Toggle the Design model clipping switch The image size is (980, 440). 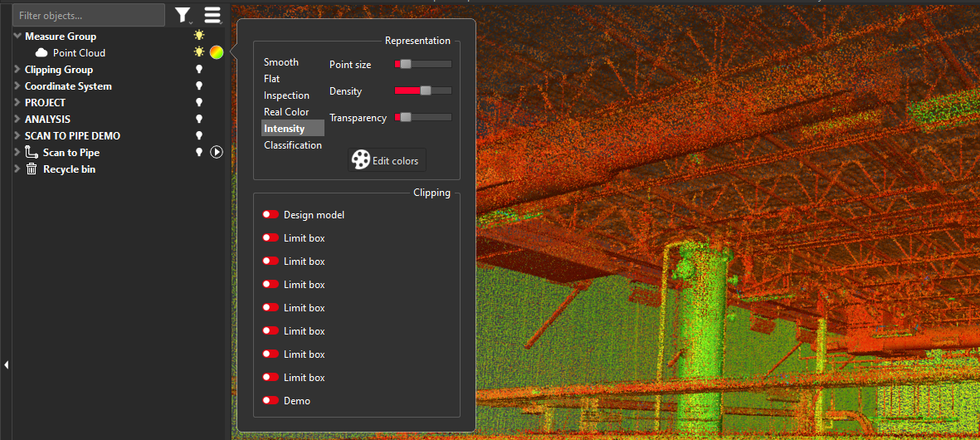pyautogui.click(x=271, y=215)
